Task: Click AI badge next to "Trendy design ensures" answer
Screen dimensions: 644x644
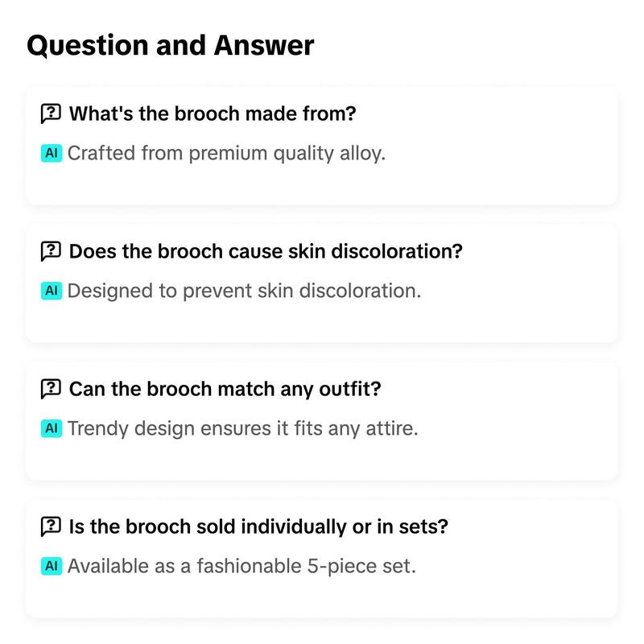Action: pos(52,428)
